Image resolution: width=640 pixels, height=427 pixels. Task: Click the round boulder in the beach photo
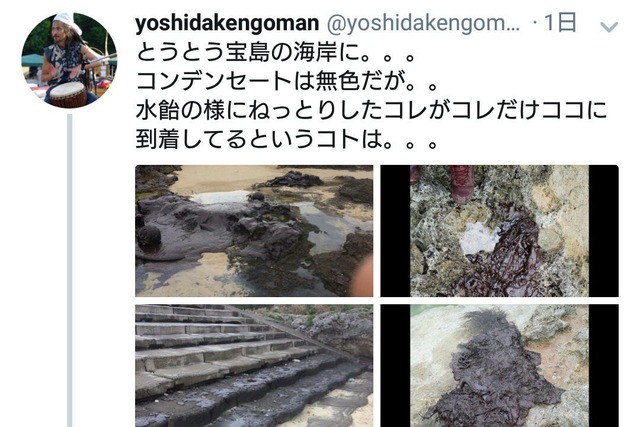(x=149, y=236)
